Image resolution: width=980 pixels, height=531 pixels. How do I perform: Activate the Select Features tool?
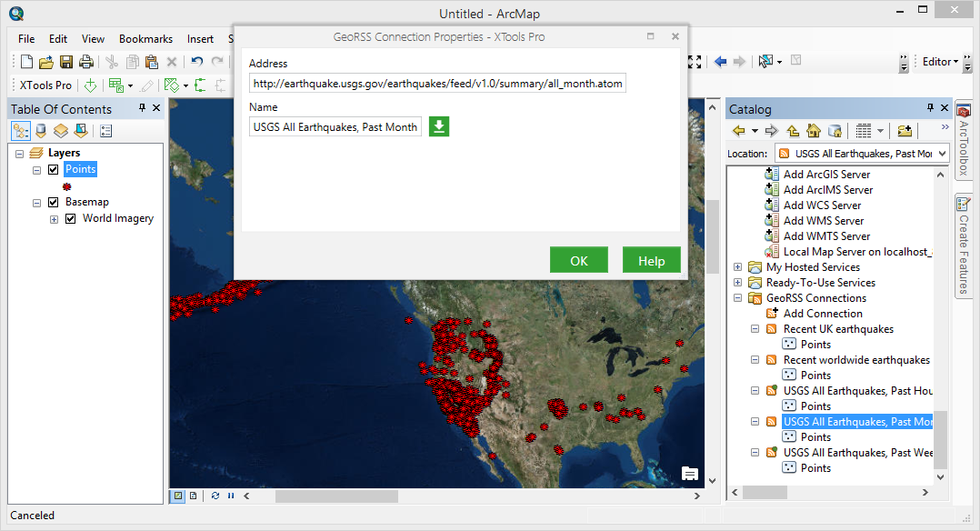(765, 61)
